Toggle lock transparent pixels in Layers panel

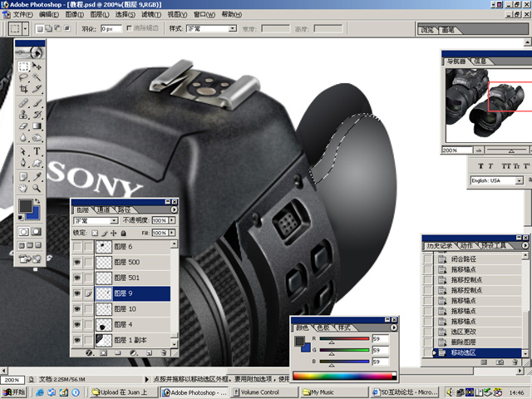click(x=95, y=233)
